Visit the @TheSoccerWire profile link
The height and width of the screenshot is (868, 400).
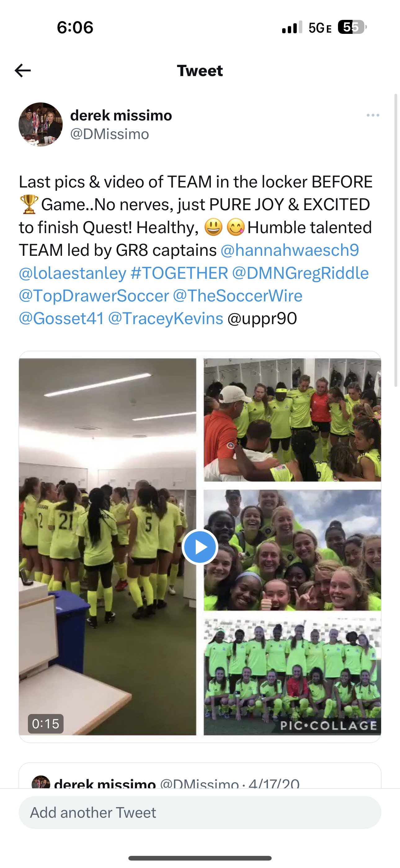pos(238,296)
